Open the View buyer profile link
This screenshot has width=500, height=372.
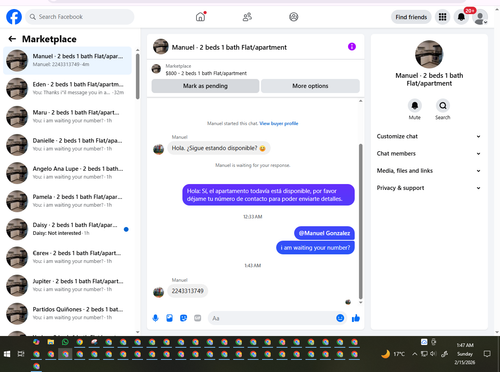[x=279, y=123]
